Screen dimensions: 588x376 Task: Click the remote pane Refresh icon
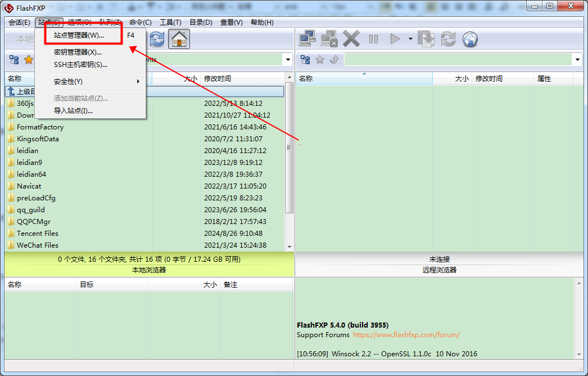[x=448, y=39]
